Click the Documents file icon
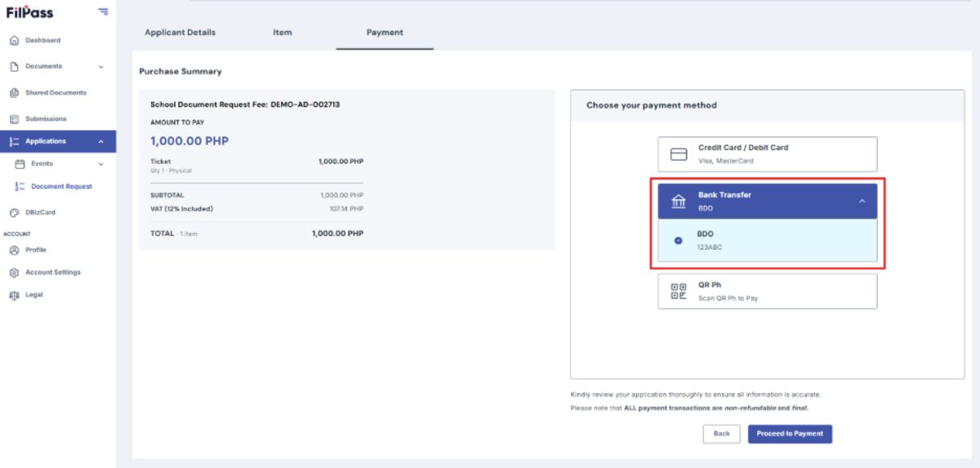 coord(14,66)
